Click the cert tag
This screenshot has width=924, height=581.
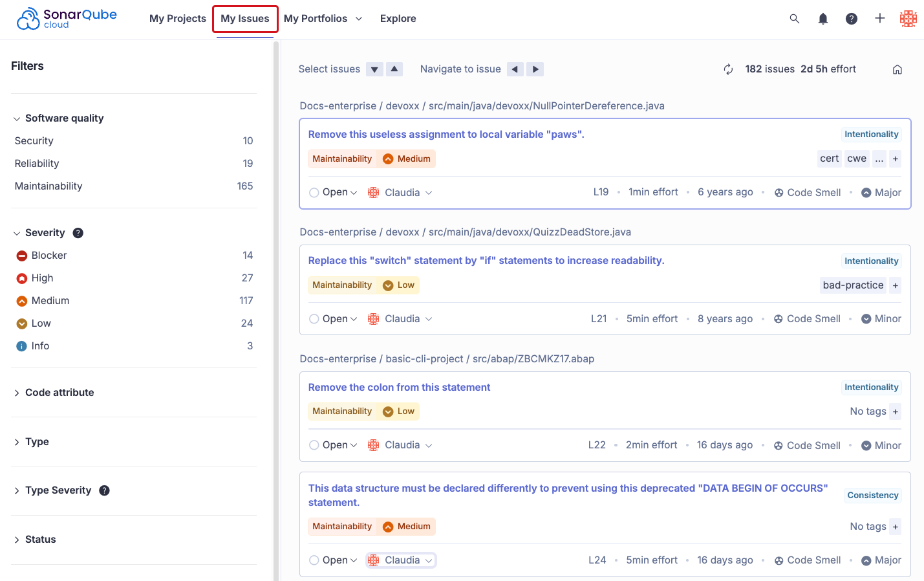830,159
